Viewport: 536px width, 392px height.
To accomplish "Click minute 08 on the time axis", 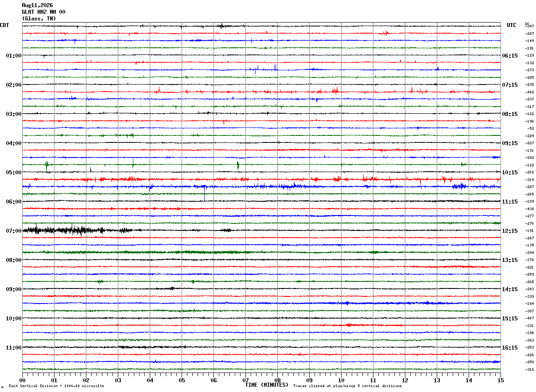I will click(277, 380).
